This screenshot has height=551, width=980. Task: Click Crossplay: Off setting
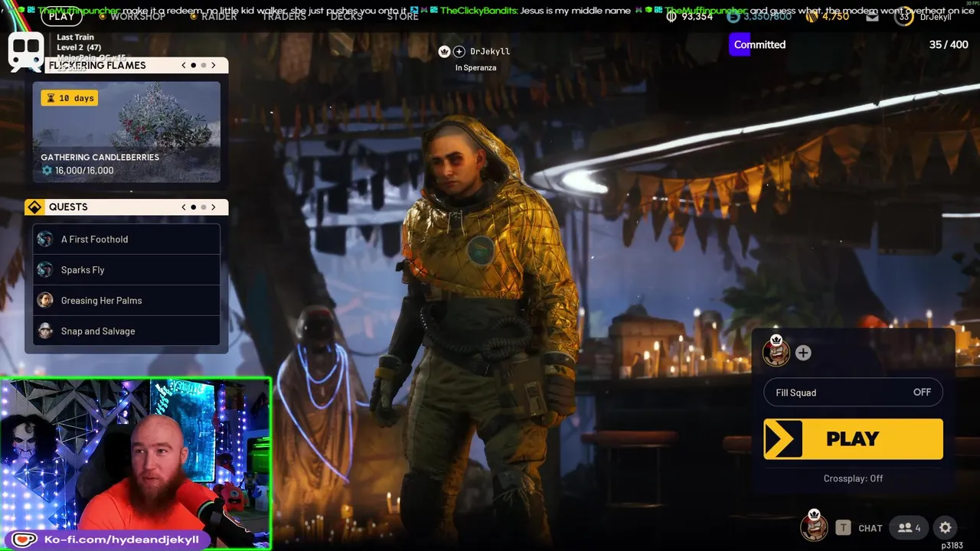853,478
